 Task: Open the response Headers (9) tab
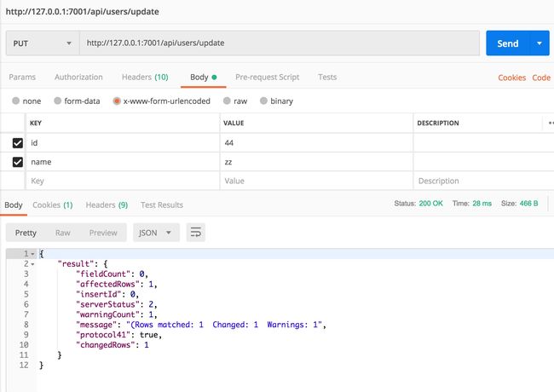(107, 205)
